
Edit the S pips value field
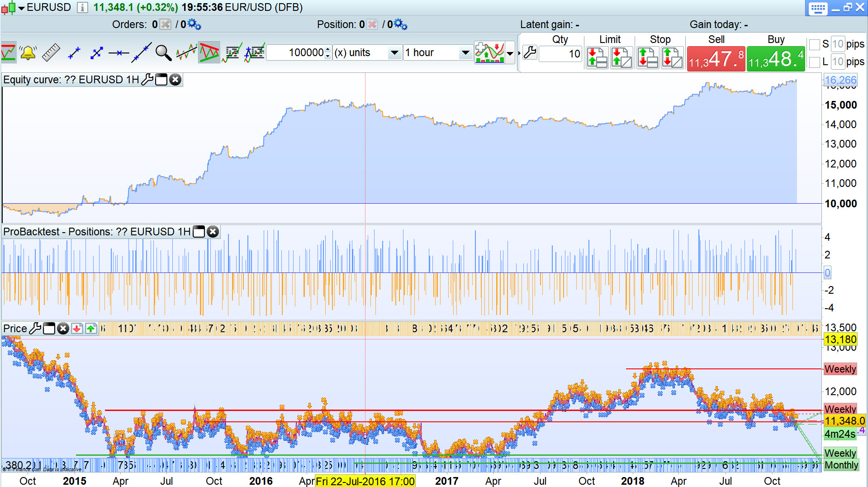point(838,44)
